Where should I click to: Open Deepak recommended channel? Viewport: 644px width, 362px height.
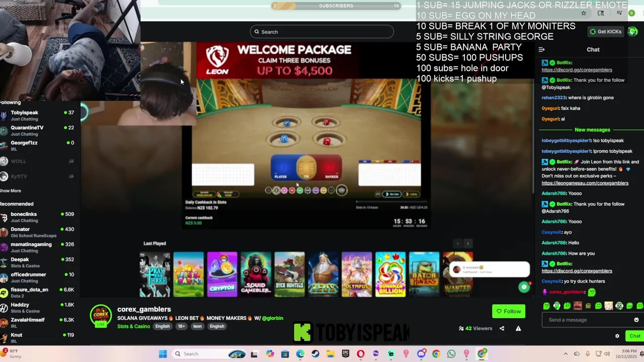click(37, 262)
